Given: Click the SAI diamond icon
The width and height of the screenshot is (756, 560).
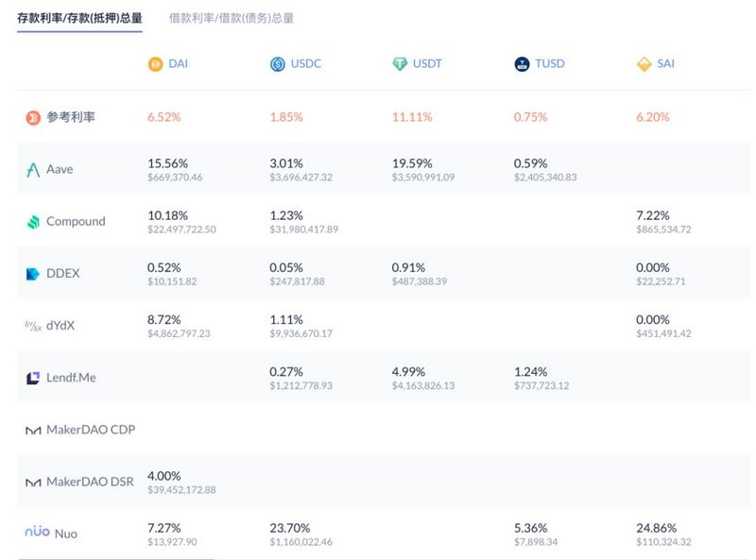Looking at the screenshot, I should (x=644, y=64).
